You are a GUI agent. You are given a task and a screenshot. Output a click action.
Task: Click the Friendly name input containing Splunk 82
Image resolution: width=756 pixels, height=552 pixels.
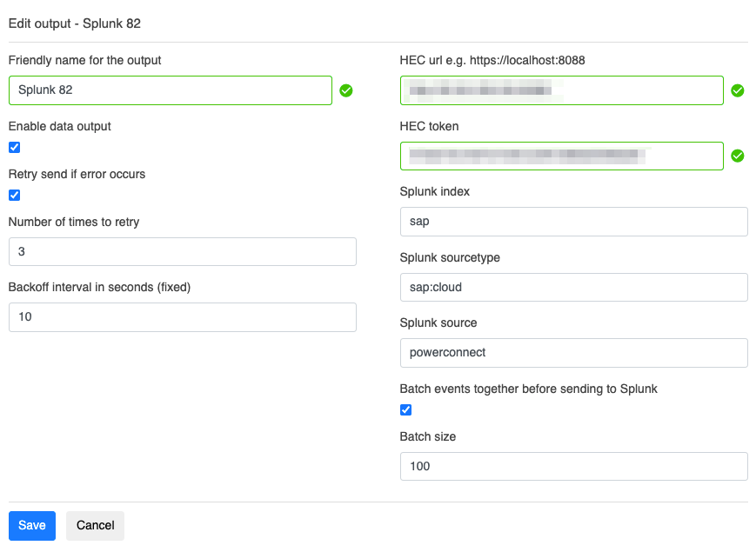tap(171, 90)
